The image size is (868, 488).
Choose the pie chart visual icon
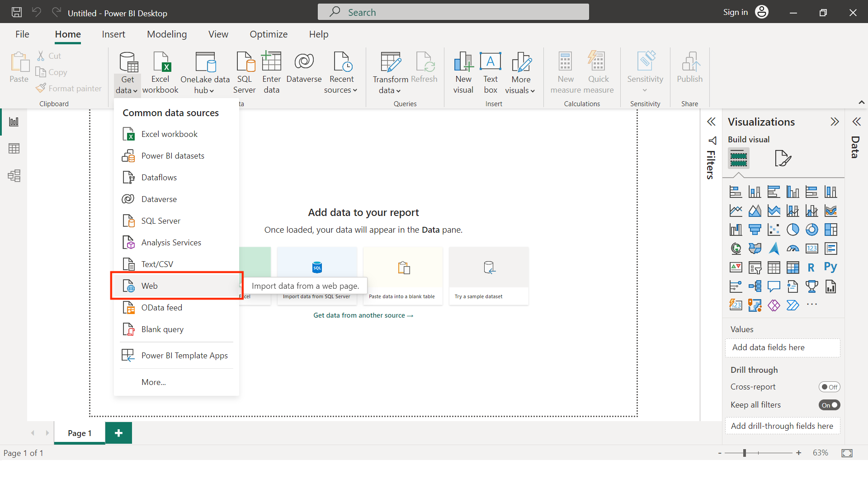click(x=793, y=230)
